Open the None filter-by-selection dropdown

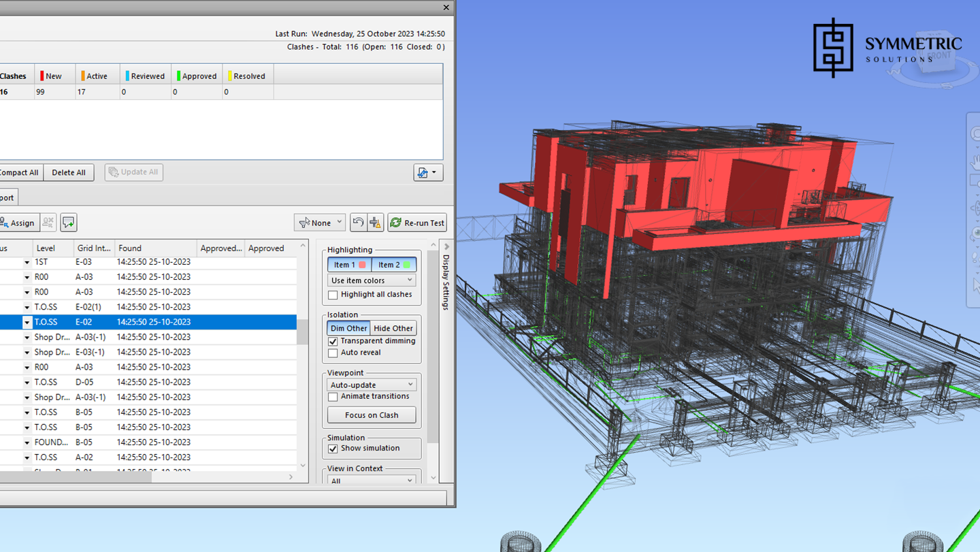[x=320, y=223]
